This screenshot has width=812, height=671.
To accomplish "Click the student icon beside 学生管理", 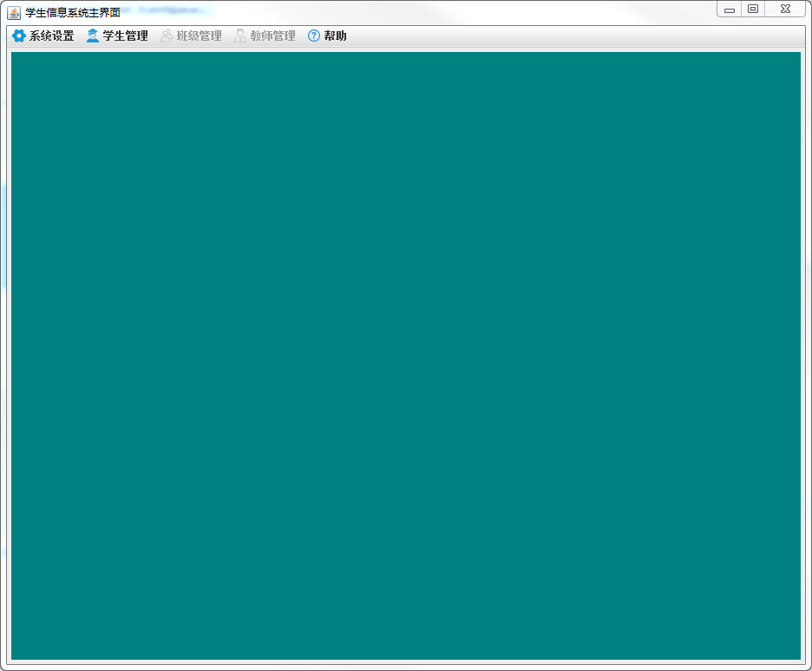I will pyautogui.click(x=92, y=36).
